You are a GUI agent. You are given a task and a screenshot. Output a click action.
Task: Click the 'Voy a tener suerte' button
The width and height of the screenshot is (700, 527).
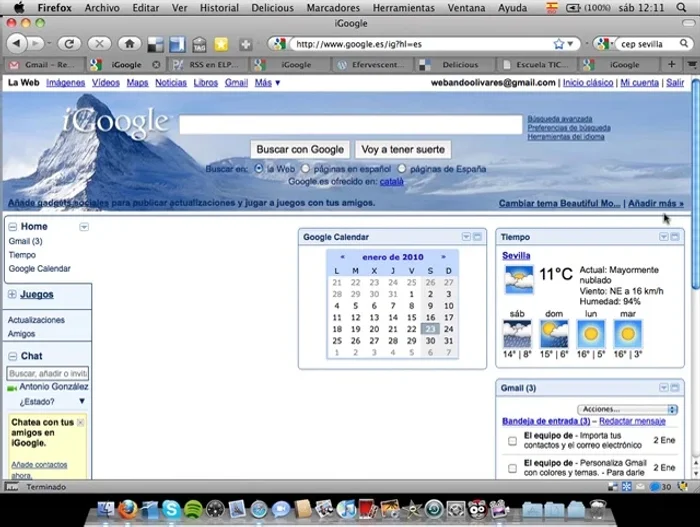pyautogui.click(x=402, y=149)
